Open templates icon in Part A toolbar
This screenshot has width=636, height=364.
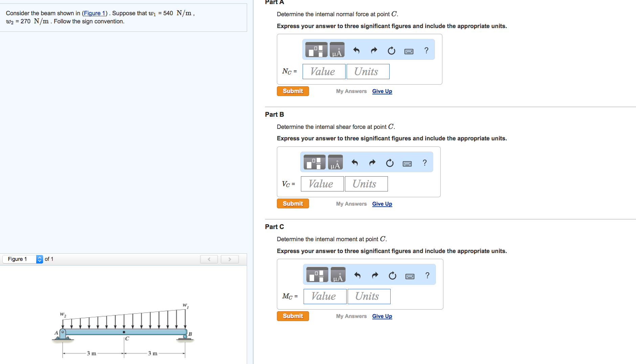click(316, 50)
